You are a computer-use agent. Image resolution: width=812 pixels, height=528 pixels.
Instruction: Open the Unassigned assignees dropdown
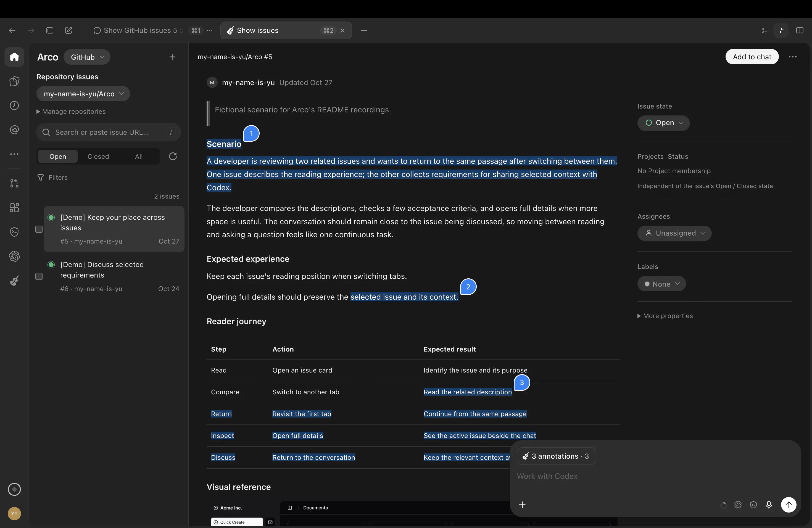tap(674, 233)
